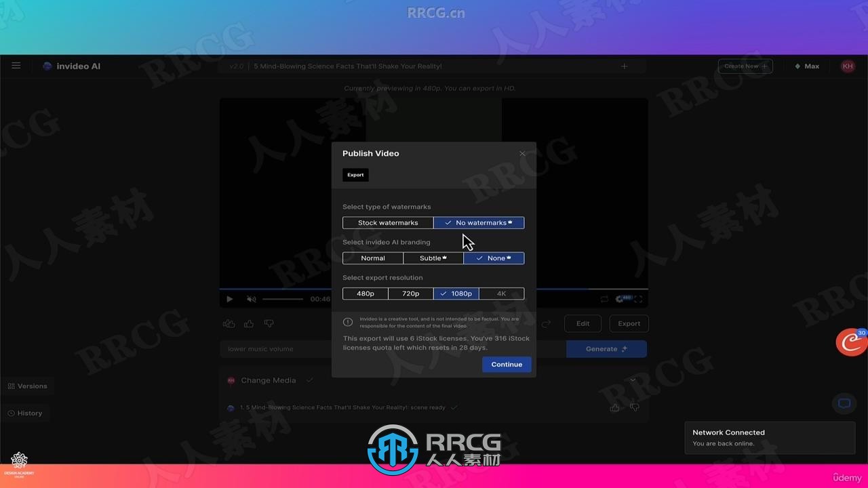
Task: Select Subtle invideo AI branding
Action: (433, 258)
